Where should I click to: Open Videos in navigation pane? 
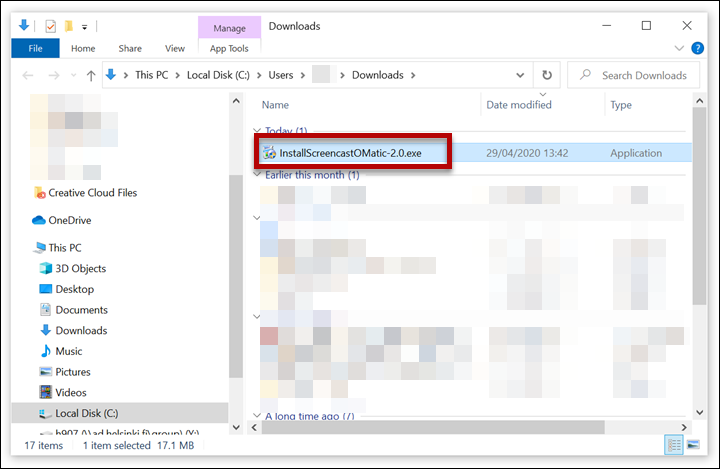click(x=70, y=392)
